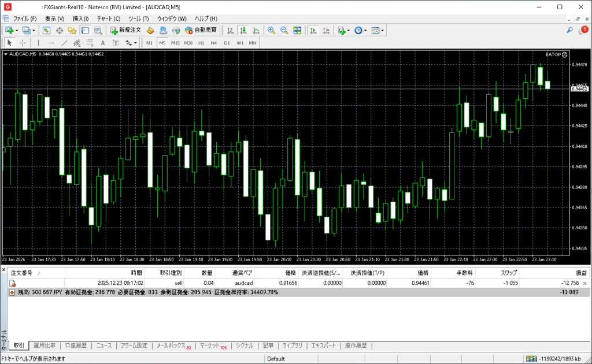
Task: Click the 損益 column header
Action: 580,273
